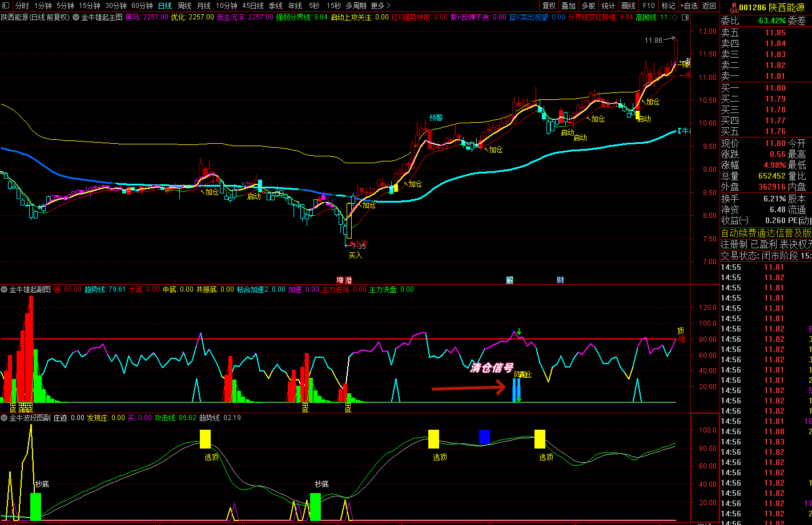Click the R500 badge beside stock code
Screen dimensions: 812x525
734,7
